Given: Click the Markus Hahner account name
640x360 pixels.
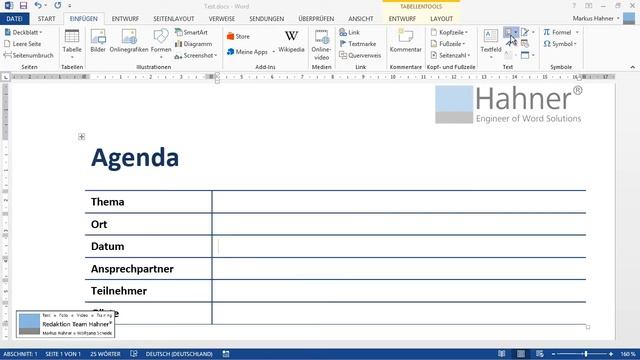Looking at the screenshot, I should (593, 18).
